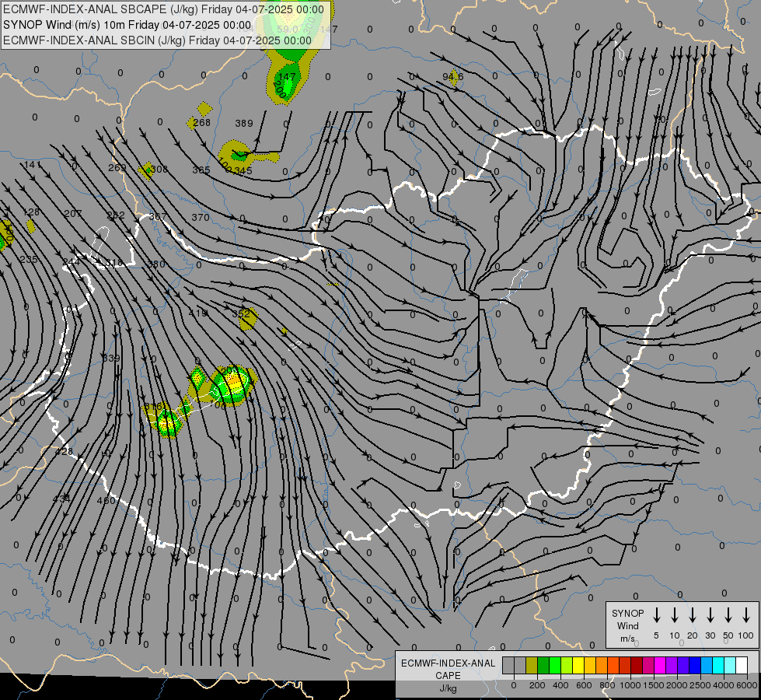Click the 268 CAPE value on map
This screenshot has height=700, width=761.
[201, 122]
